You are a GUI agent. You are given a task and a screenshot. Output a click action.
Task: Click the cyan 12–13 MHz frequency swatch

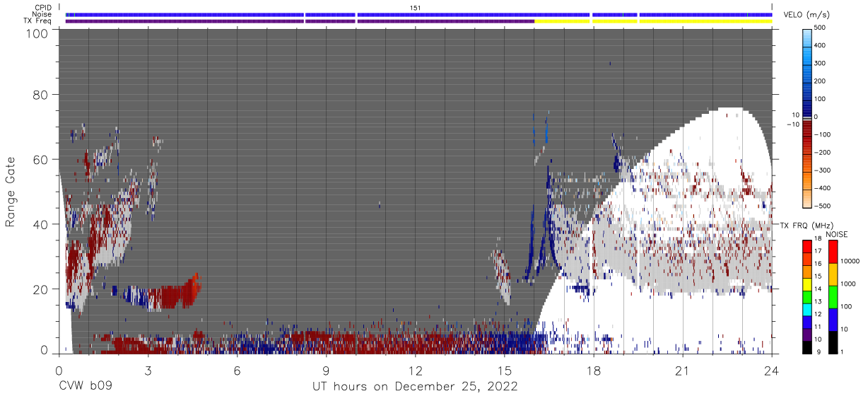[x=807, y=309]
